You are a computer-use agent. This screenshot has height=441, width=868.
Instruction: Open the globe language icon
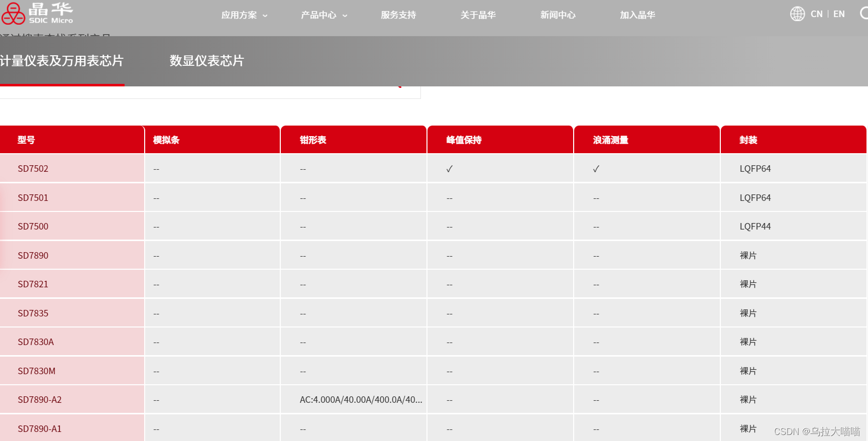click(x=797, y=14)
